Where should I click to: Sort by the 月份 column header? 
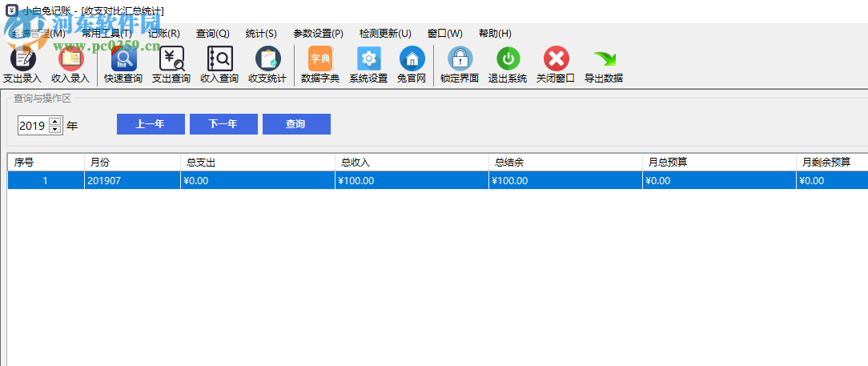click(x=132, y=163)
